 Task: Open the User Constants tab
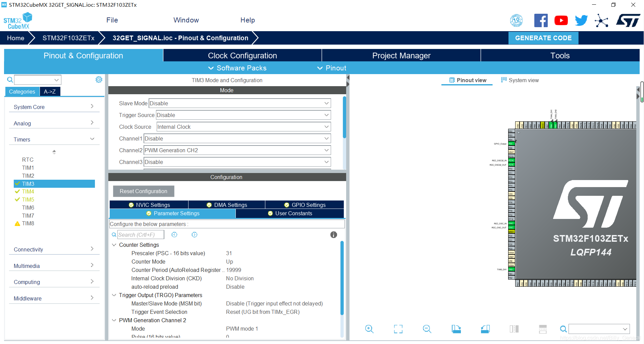pyautogui.click(x=290, y=213)
